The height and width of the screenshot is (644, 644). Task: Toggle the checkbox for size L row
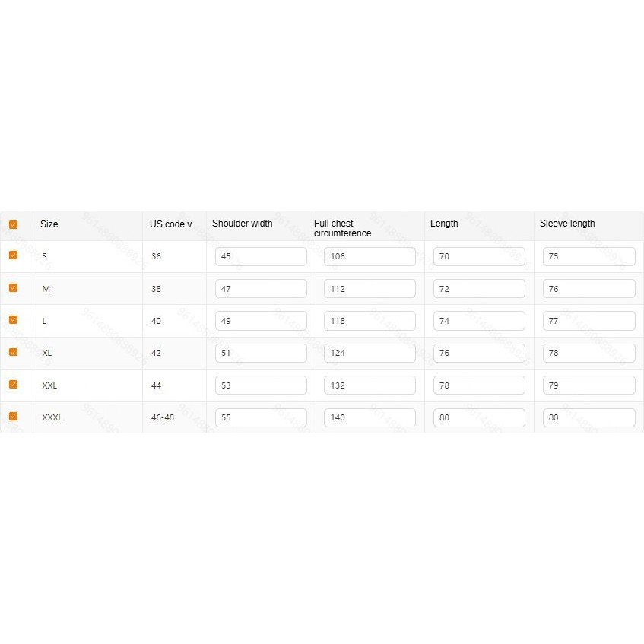click(13, 319)
